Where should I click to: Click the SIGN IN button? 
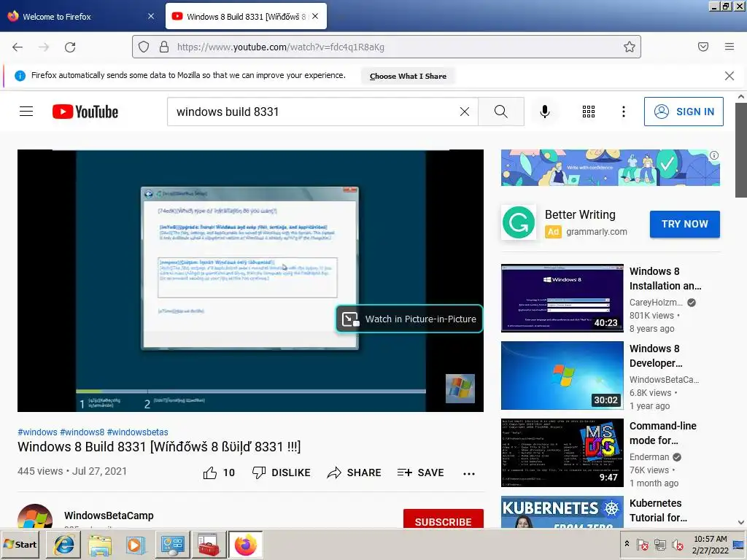(683, 112)
